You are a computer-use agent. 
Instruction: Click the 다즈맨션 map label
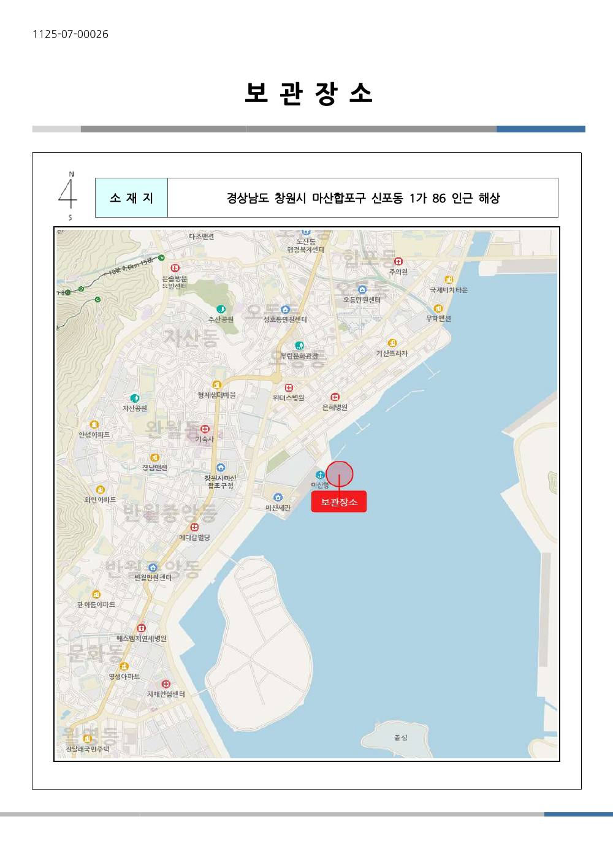202,237
